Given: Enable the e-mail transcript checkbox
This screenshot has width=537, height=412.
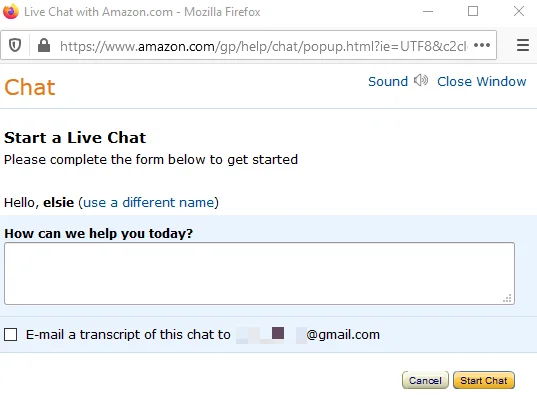Looking at the screenshot, I should pyautogui.click(x=11, y=334).
